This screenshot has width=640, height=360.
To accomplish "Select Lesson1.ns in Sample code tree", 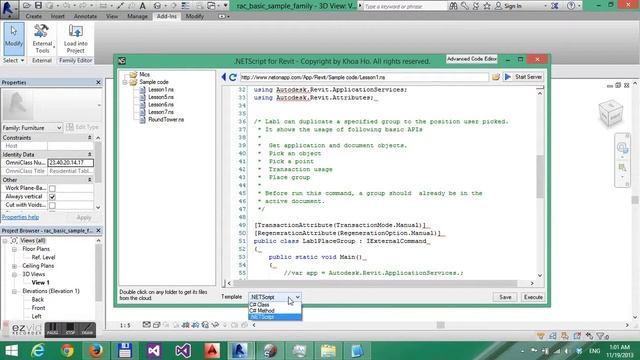I will click(x=161, y=89).
